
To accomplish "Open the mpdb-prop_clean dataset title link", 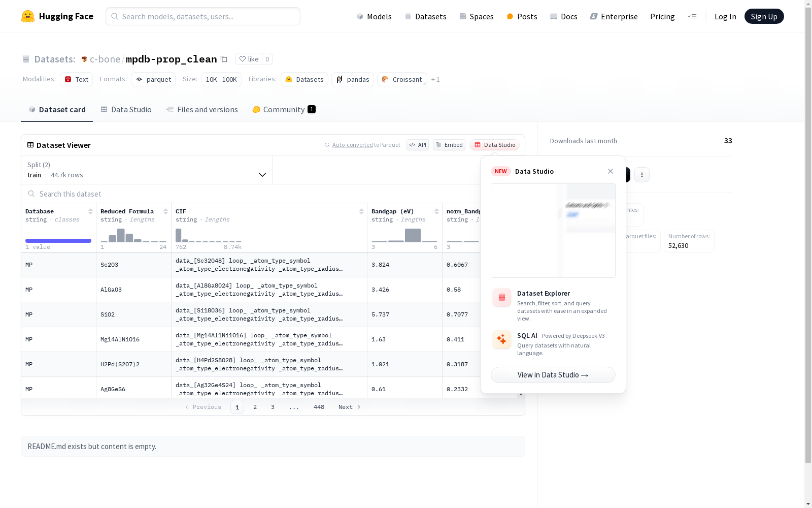I will point(172,59).
